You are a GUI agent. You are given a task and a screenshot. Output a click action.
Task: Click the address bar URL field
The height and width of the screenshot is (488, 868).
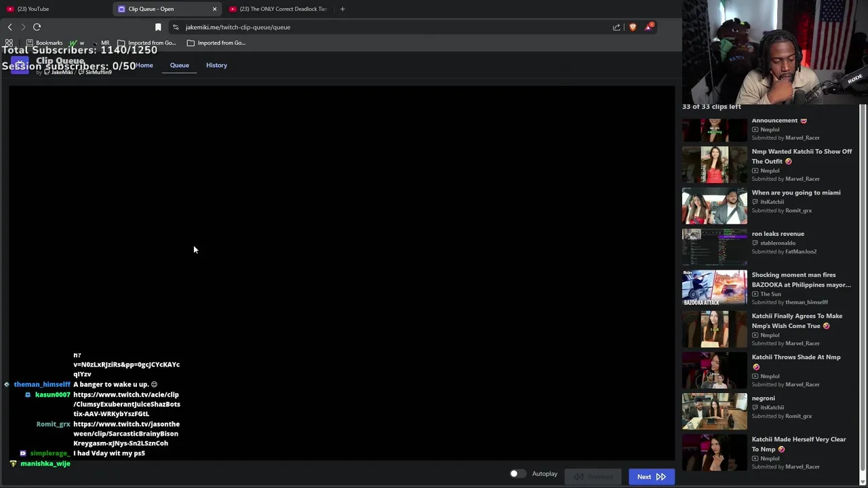click(x=393, y=27)
